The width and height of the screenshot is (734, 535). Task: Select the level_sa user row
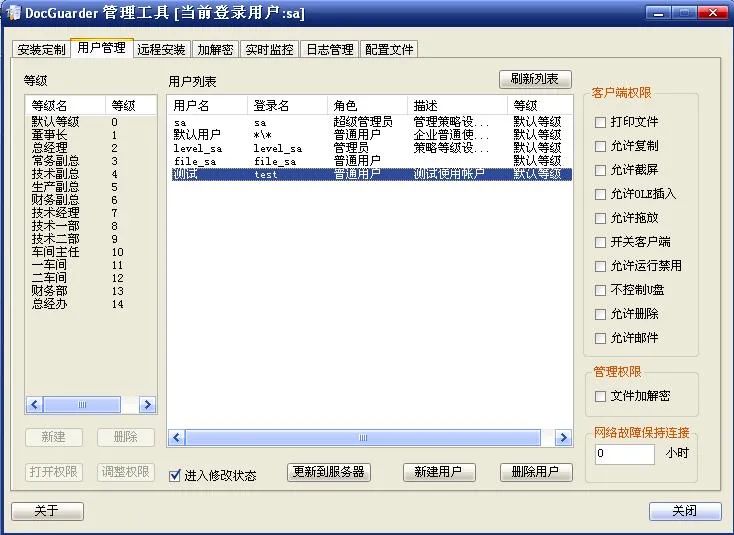[x=370, y=148]
